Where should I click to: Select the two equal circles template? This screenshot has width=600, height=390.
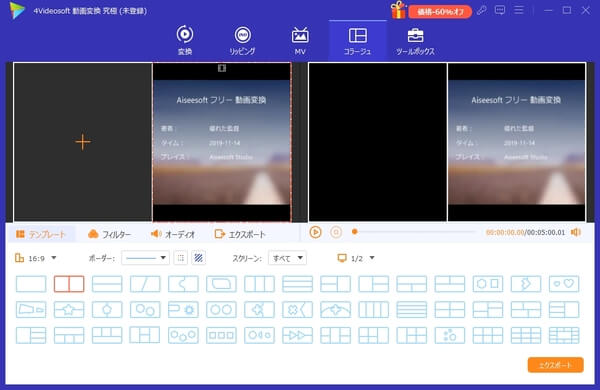(221, 310)
